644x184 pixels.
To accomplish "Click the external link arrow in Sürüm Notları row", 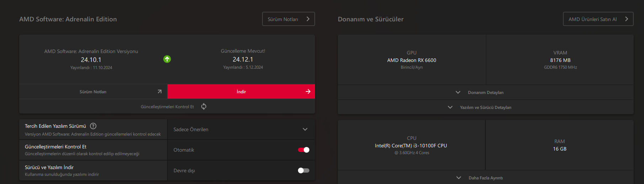I will pyautogui.click(x=160, y=91).
